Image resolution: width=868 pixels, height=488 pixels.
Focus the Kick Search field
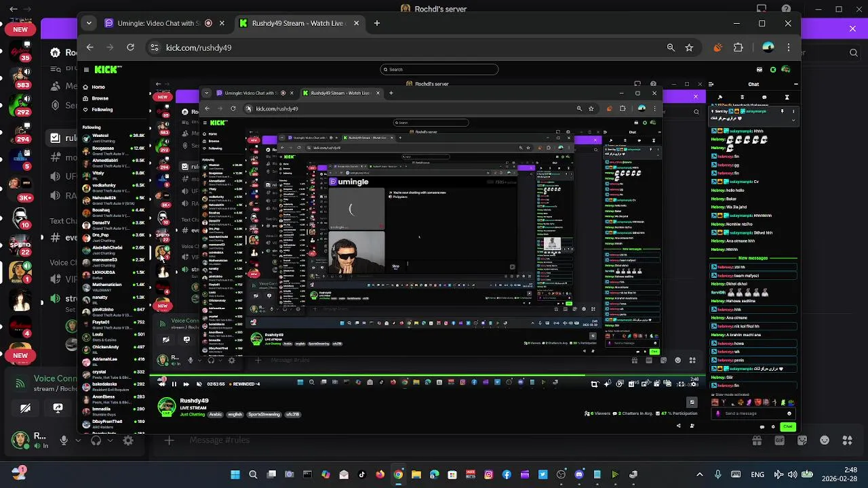pyautogui.click(x=439, y=69)
